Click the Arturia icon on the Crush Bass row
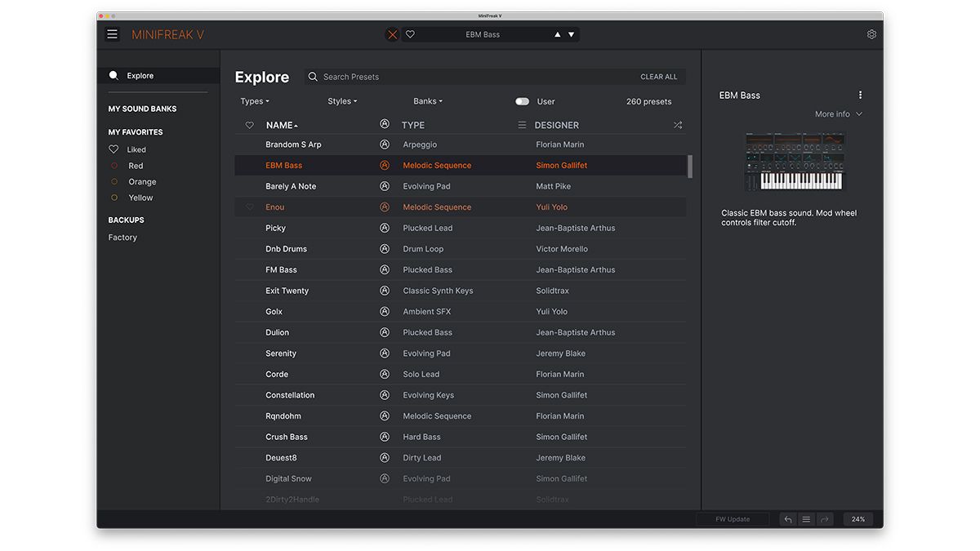Screen dimensions: 980x551 385,437
